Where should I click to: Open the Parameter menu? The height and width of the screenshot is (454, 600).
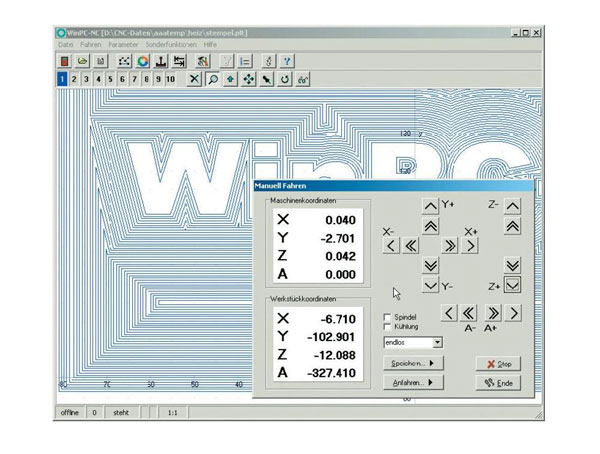point(123,45)
